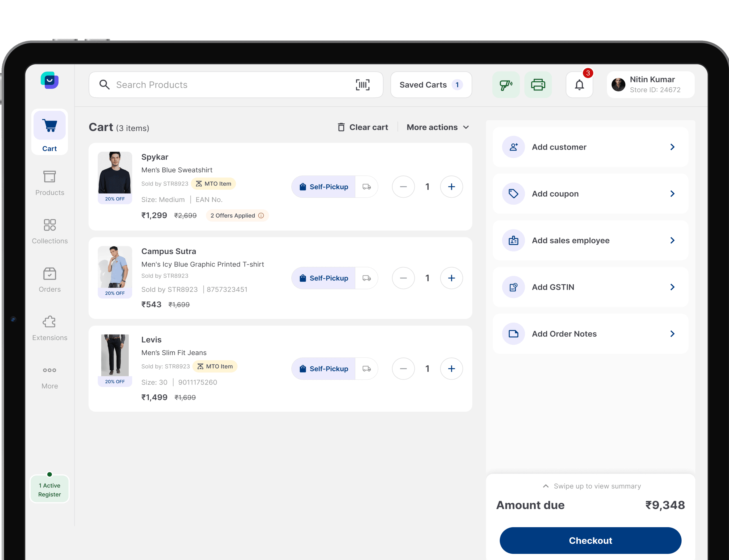Screen dimensions: 729x560
Task: Increase quantity of Spykar sweatshirt
Action: [451, 187]
